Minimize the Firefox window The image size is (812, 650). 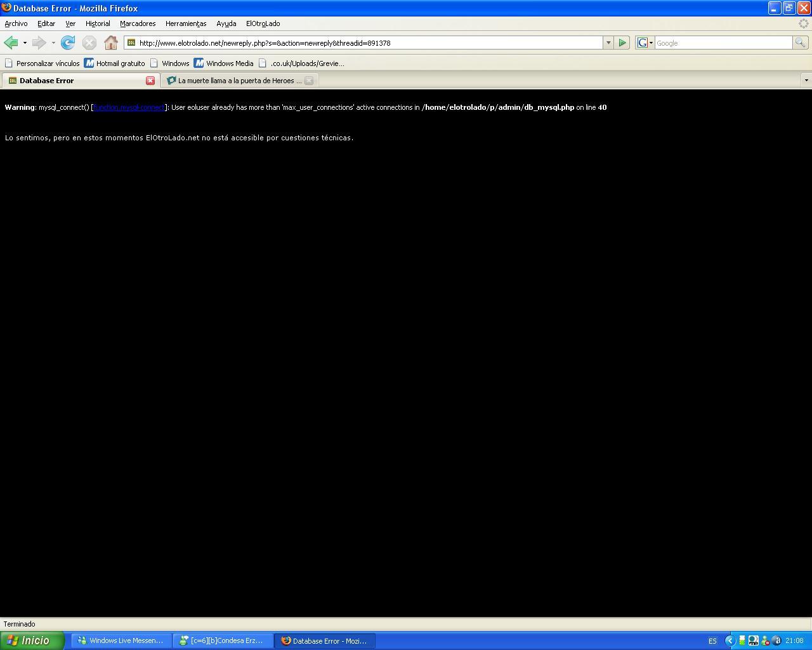tap(774, 8)
